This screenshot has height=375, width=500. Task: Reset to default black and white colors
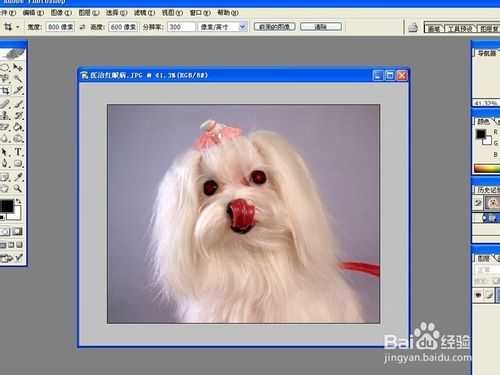(x=3, y=217)
